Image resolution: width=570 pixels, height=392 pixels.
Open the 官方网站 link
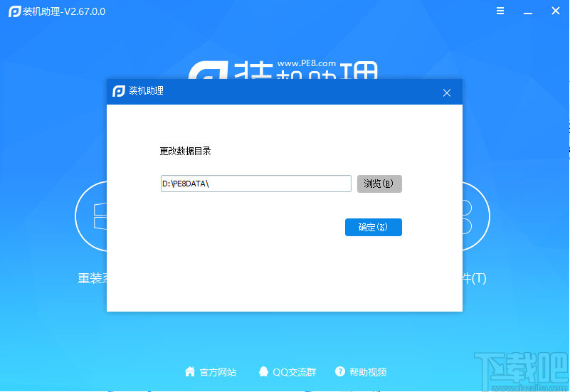pyautogui.click(x=218, y=372)
